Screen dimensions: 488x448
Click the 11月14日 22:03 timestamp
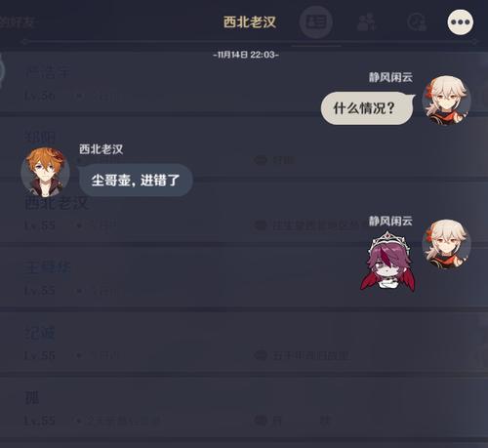click(x=246, y=55)
